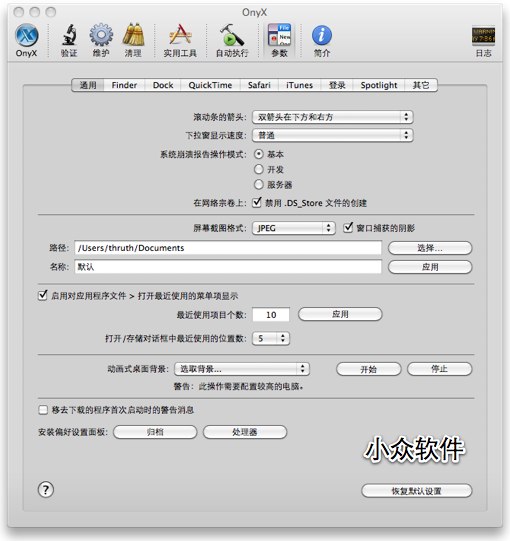Screen dimensions: 510x541
Task: Enable 移去下载的程序首次启动时的警告消息 checkbox
Action: tap(43, 410)
